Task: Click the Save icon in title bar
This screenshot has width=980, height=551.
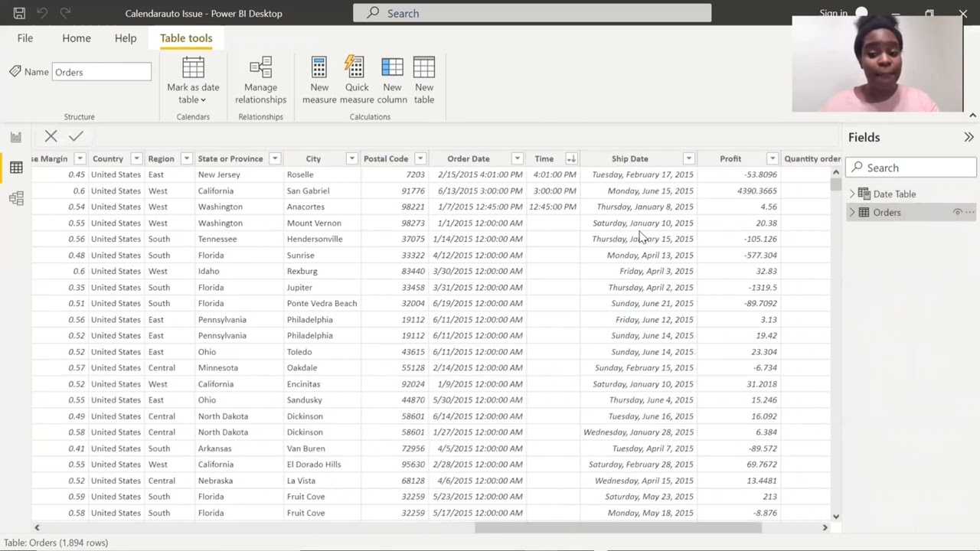Action: 19,13
